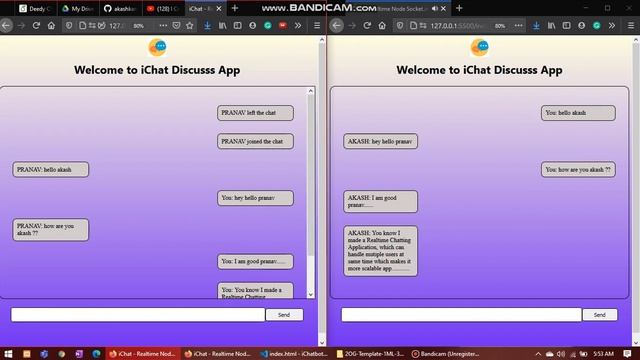Close the Node Socket tab in the right browser
640x360 pixels.
point(443,8)
